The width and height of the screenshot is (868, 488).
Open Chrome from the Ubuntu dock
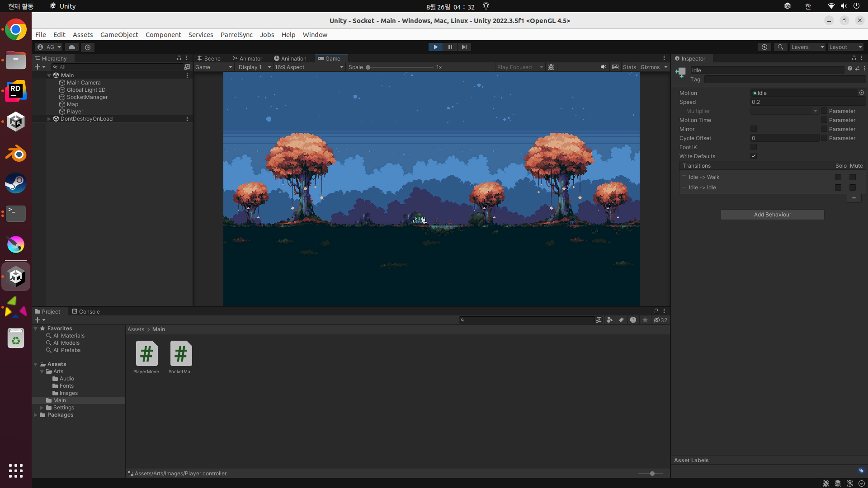point(16,30)
